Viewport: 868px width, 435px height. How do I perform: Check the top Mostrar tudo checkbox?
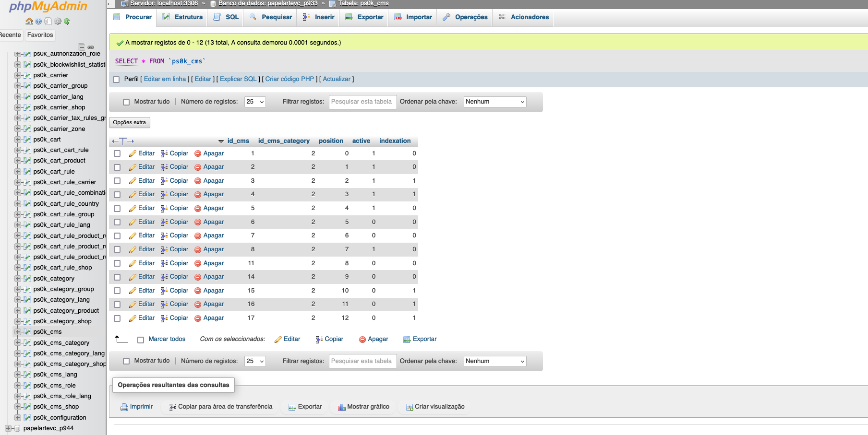pyautogui.click(x=126, y=102)
